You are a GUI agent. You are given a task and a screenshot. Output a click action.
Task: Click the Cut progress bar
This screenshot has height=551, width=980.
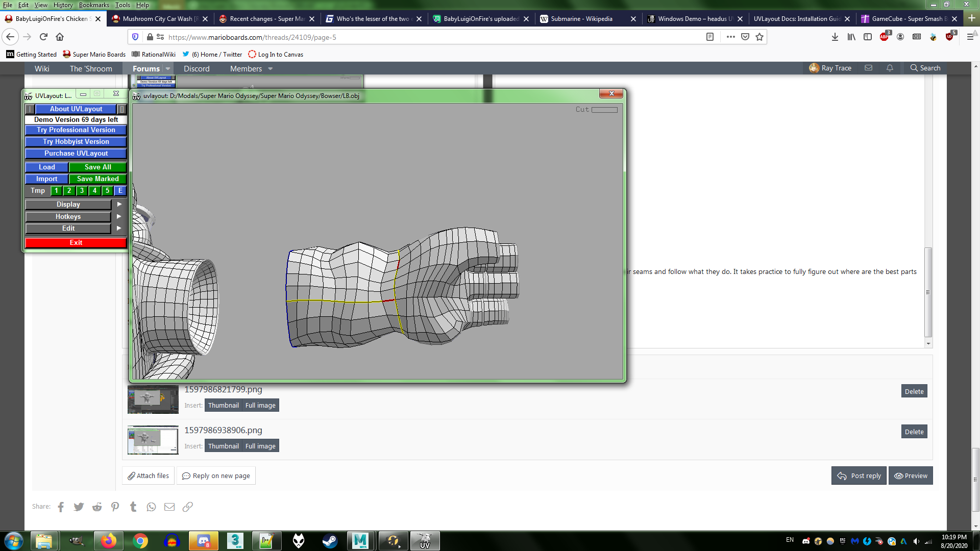(604, 110)
